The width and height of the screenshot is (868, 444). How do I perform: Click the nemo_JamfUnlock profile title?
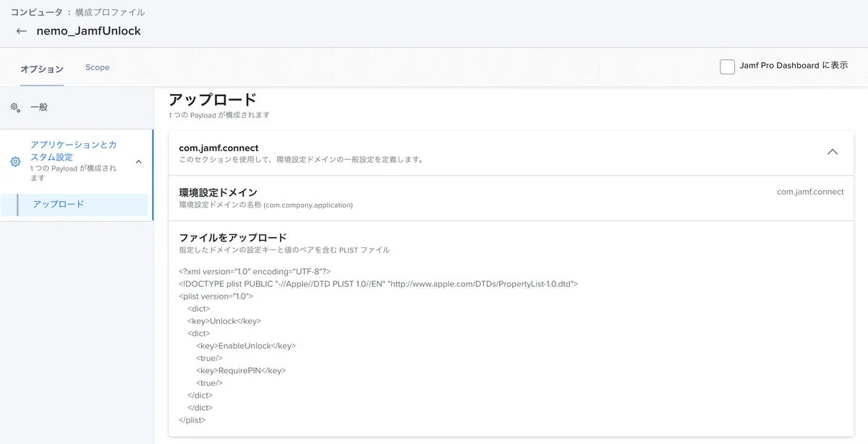point(89,31)
